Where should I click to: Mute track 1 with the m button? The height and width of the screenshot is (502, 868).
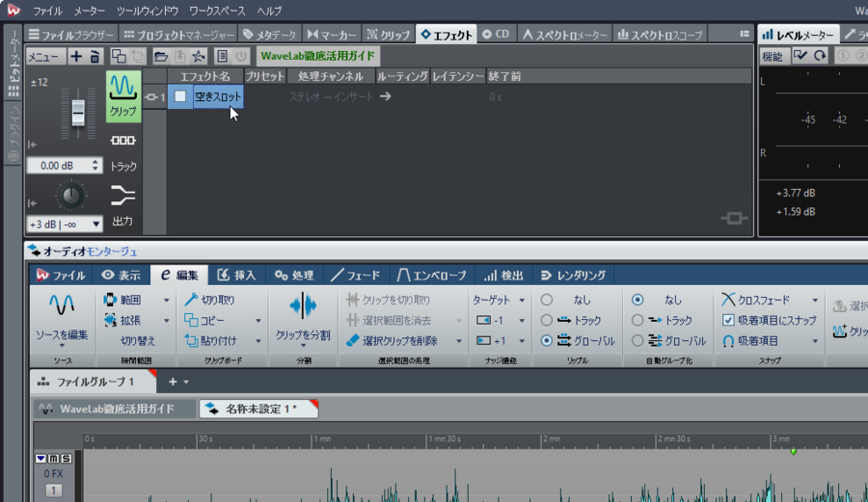(53, 459)
